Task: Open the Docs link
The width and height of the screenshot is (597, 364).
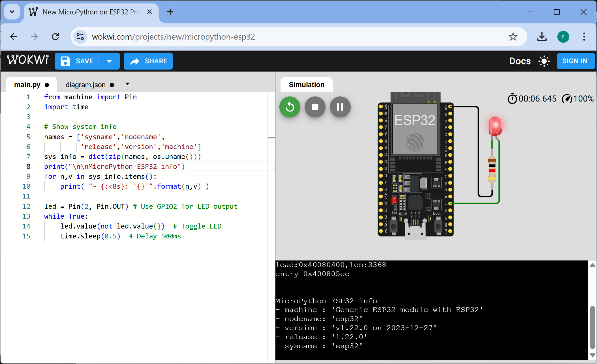Action: (x=520, y=61)
